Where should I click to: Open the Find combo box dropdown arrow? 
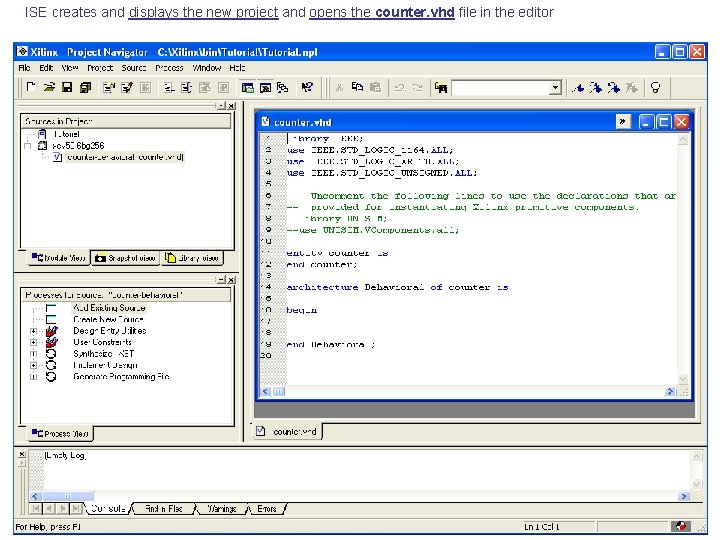[555, 87]
